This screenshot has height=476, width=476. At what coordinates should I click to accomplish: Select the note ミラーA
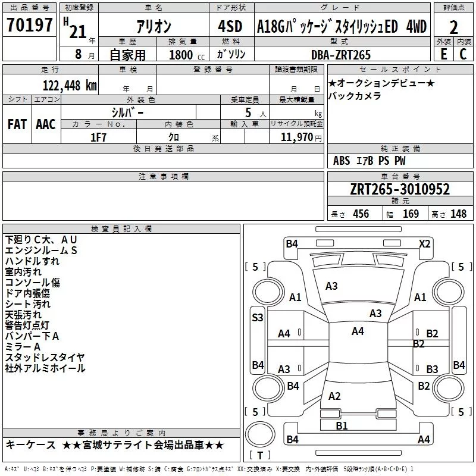tap(23, 347)
